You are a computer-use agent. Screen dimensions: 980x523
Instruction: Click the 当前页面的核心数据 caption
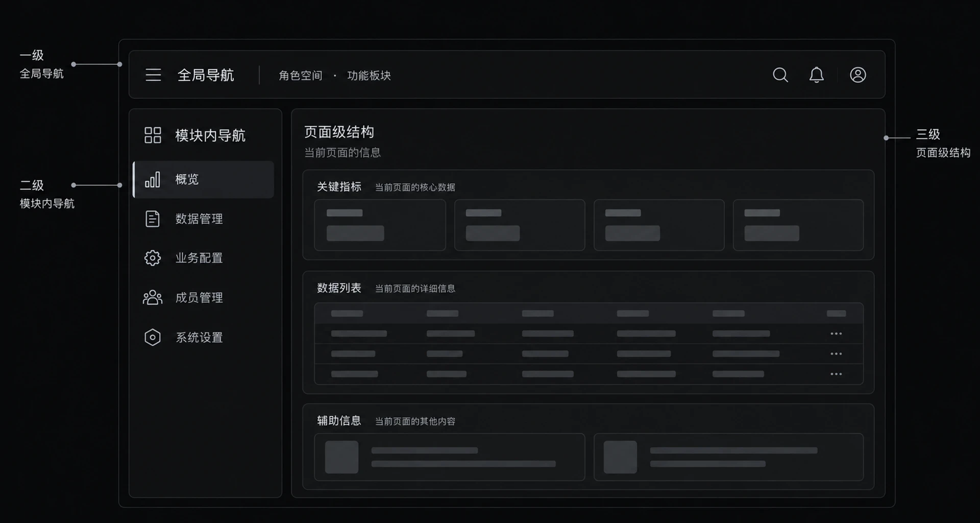coord(415,187)
